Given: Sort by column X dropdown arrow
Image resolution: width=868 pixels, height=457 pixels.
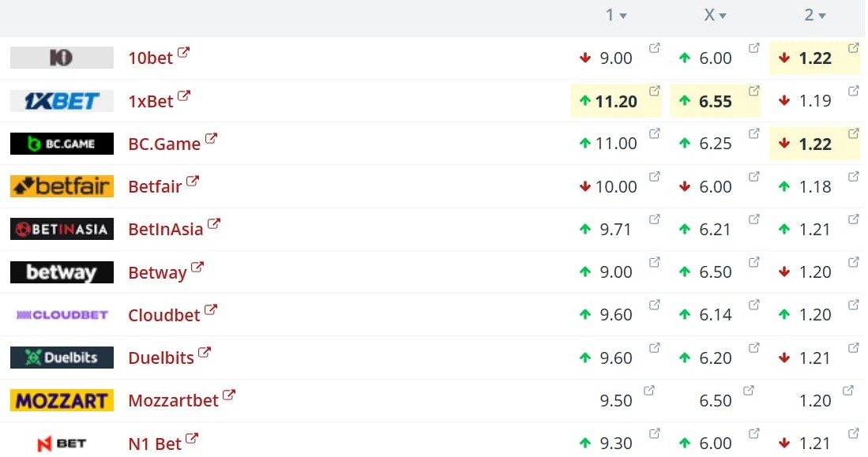Looking at the screenshot, I should (723, 16).
